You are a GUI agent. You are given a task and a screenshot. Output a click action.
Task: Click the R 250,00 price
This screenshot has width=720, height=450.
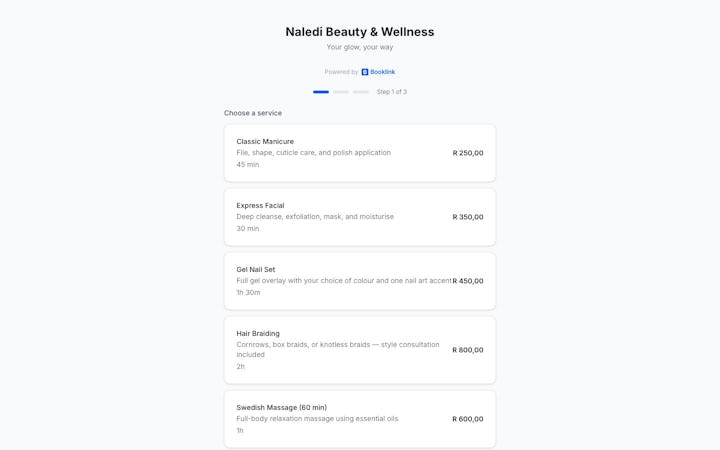click(468, 153)
